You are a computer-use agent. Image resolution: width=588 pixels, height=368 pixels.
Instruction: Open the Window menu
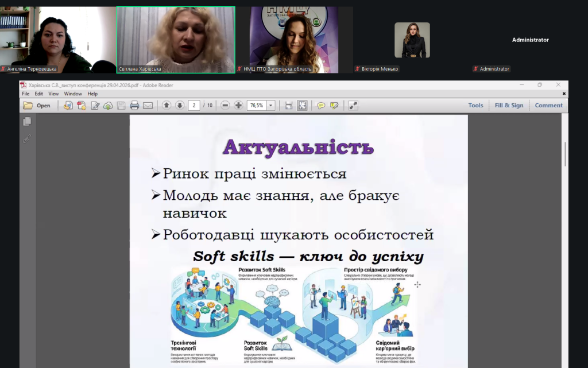(73, 94)
